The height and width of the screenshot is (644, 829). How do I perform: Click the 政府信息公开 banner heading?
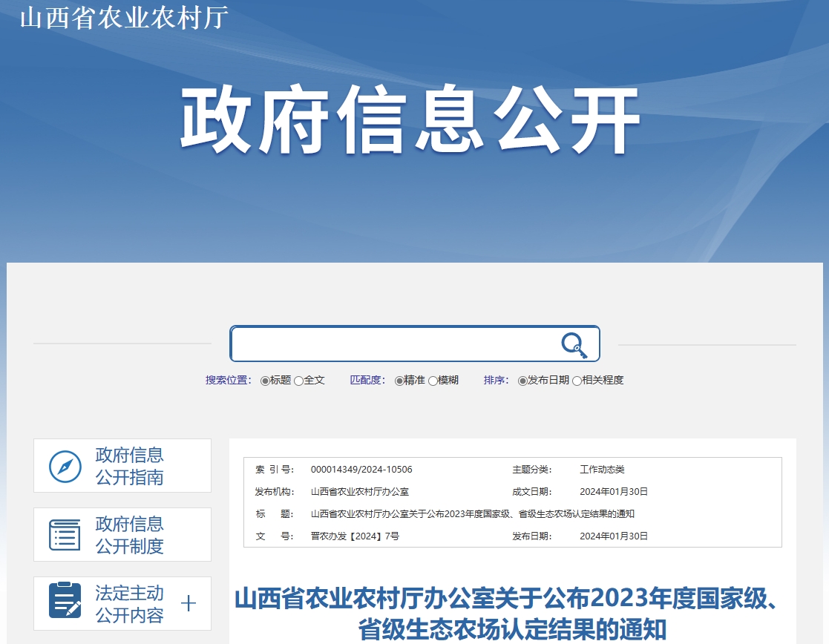pyautogui.click(x=410, y=121)
